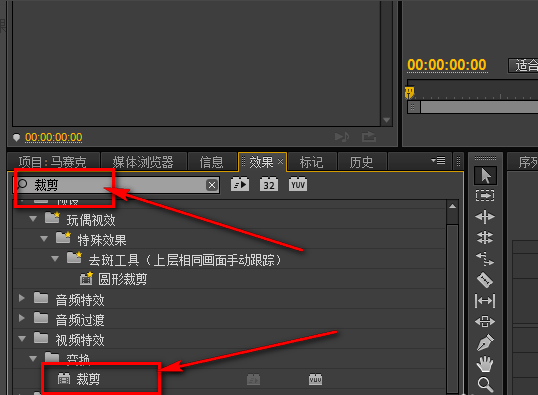The image size is (538, 395).
Task: Collapse the 特殊效果 folder
Action: 44,239
